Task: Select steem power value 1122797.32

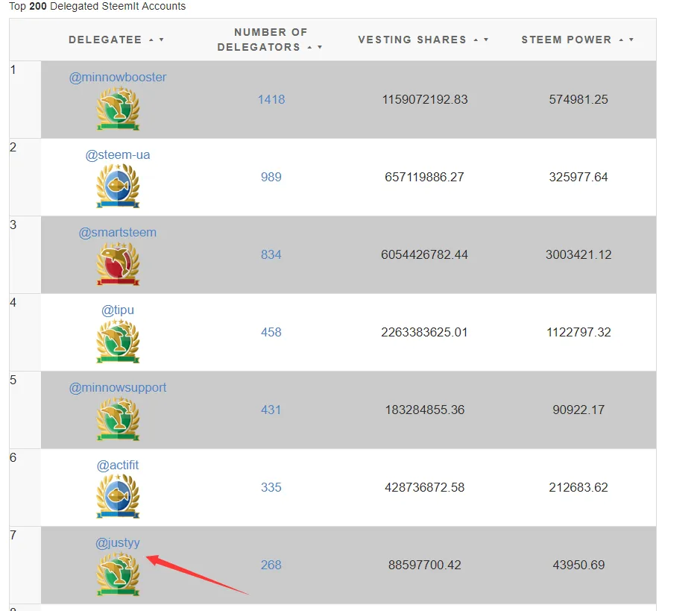Action: coord(578,332)
